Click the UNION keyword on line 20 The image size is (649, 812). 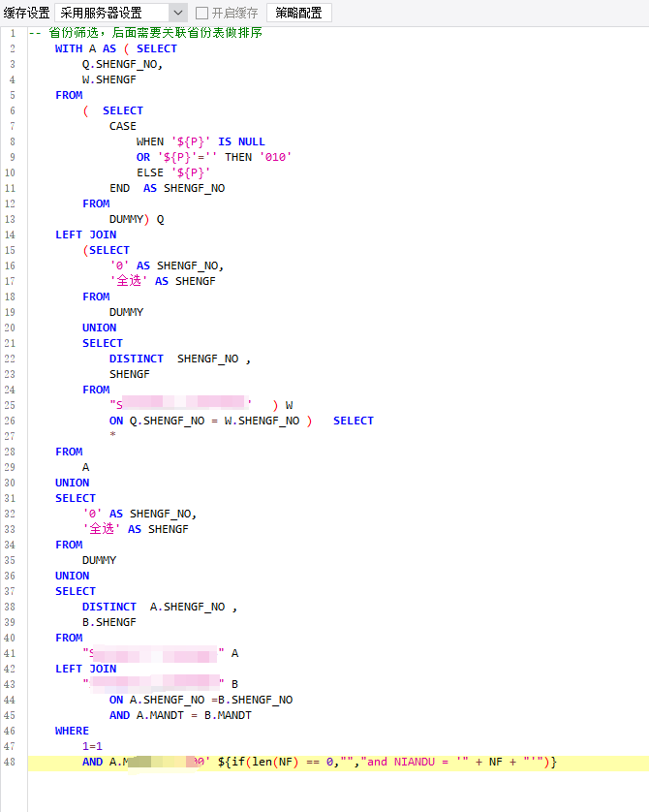click(x=100, y=328)
